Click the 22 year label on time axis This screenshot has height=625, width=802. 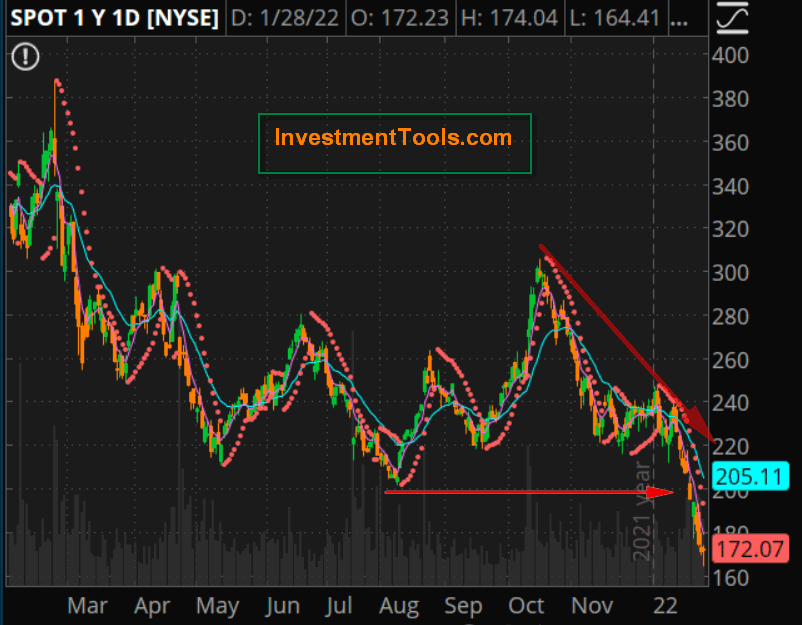pos(665,606)
